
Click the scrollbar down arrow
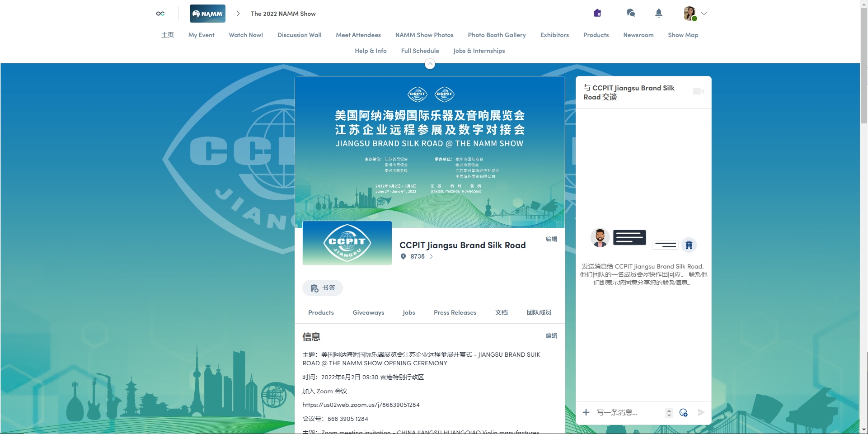tap(864, 430)
